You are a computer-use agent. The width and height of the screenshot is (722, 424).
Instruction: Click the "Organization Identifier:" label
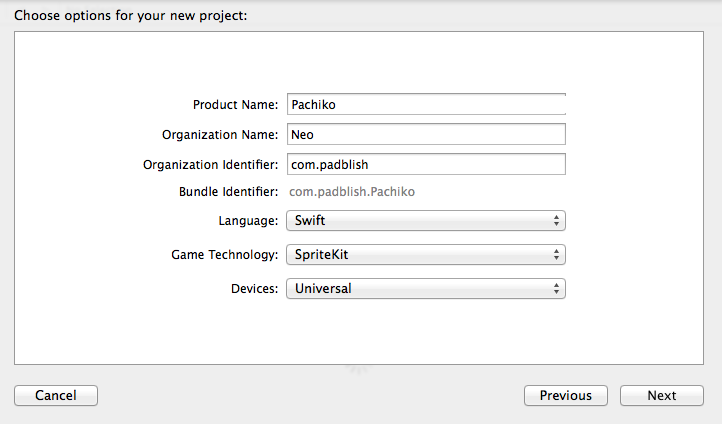coord(211,164)
